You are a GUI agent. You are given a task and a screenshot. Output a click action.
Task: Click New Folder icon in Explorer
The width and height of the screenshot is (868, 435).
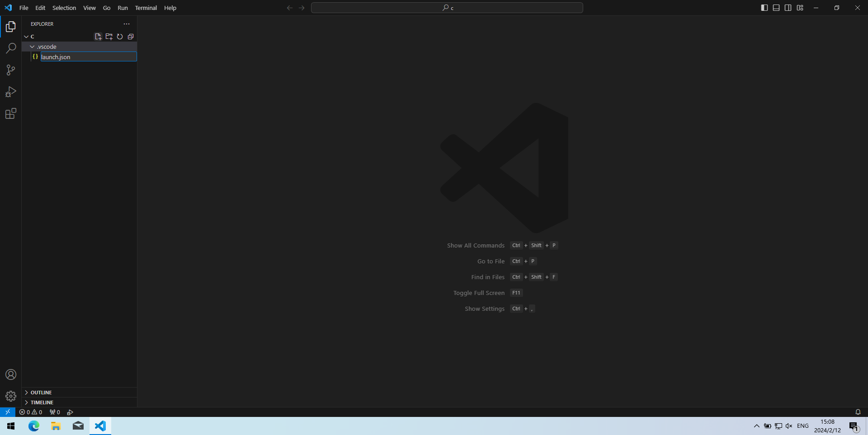click(x=109, y=37)
